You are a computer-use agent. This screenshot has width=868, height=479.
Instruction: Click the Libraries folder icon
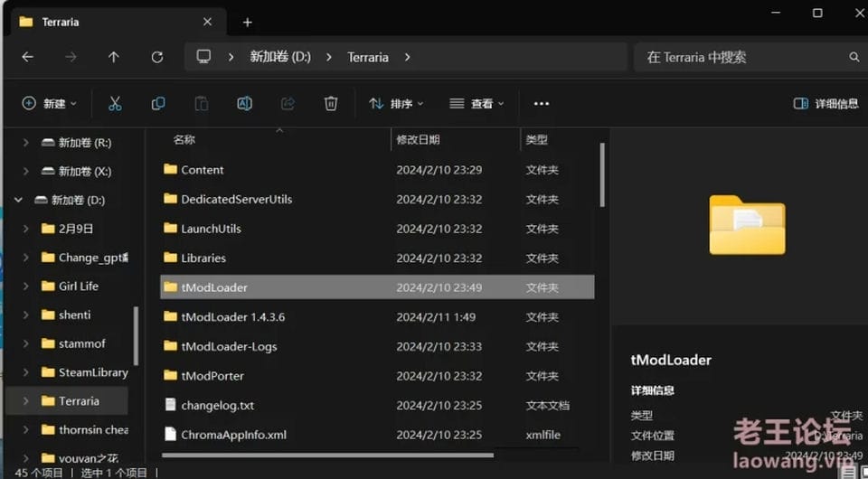171,258
